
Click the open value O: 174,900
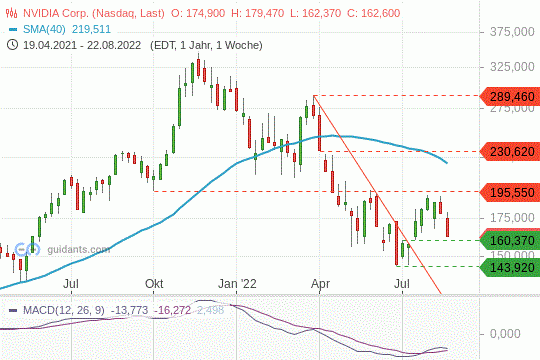click(198, 13)
